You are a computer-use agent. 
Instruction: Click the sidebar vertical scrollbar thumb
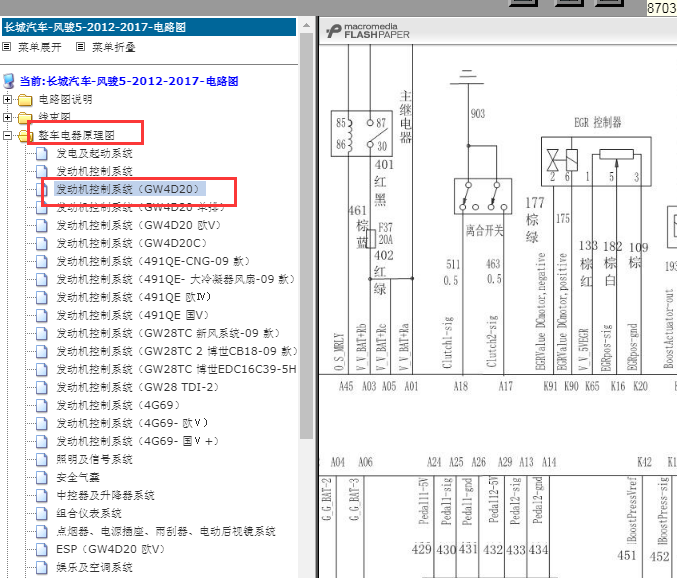306,235
